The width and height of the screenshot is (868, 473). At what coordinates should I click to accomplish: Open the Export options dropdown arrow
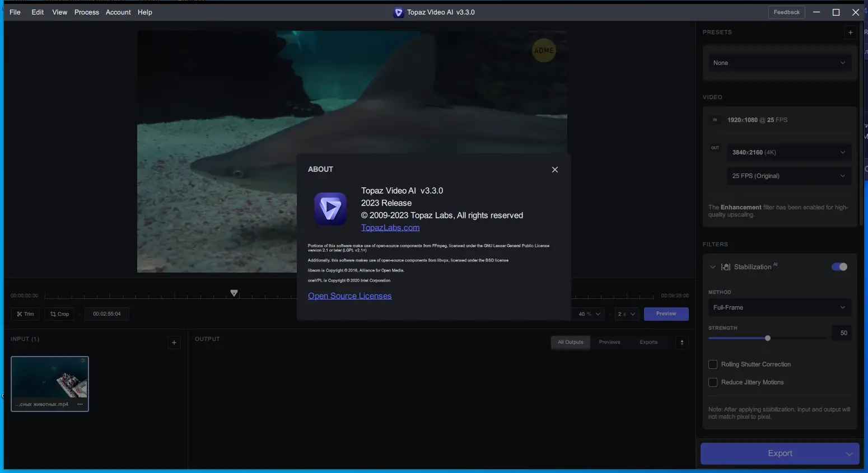pos(850,454)
